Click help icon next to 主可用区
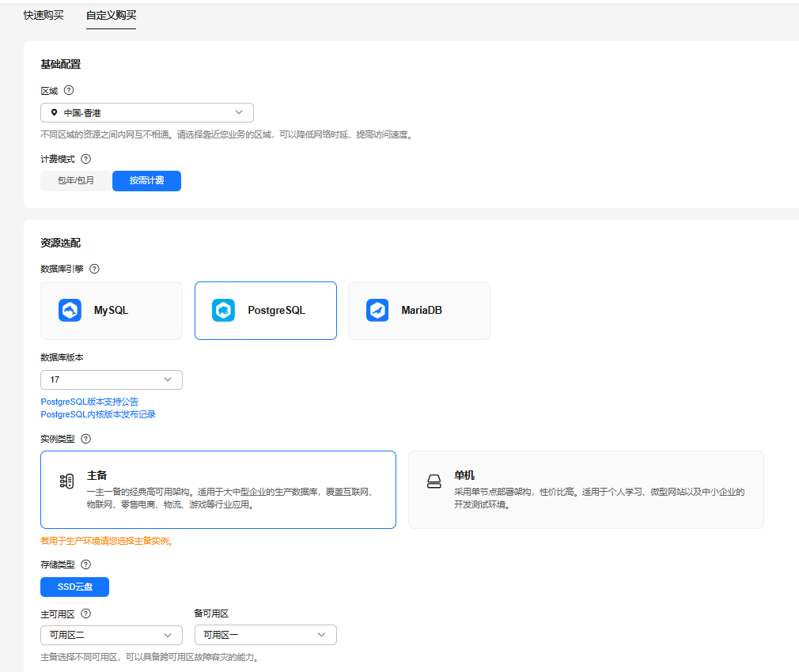This screenshot has width=799, height=672. 85,613
